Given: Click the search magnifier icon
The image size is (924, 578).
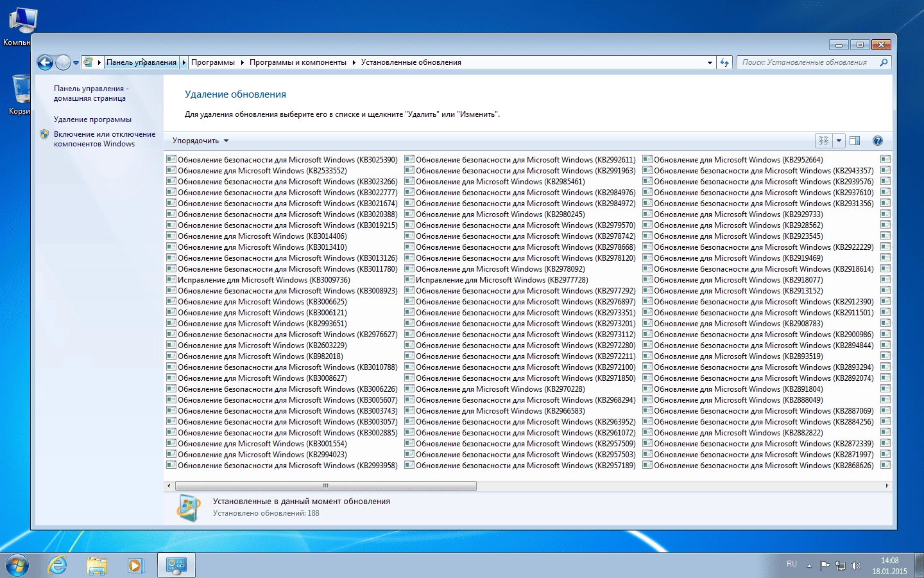Looking at the screenshot, I should (884, 62).
